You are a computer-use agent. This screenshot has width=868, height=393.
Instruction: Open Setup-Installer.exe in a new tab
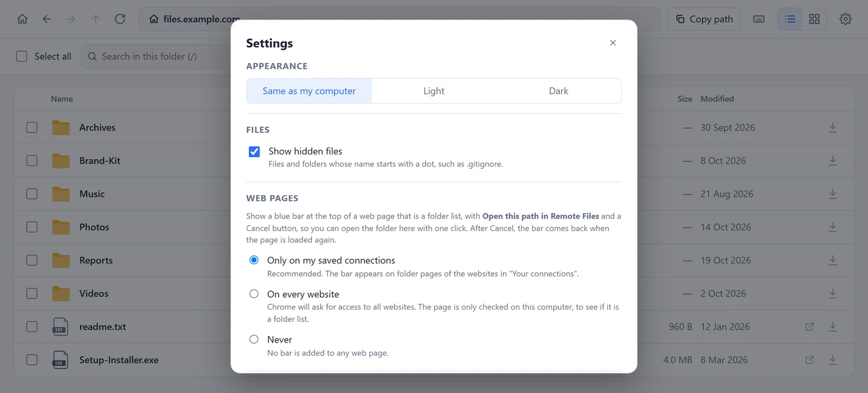809,360
